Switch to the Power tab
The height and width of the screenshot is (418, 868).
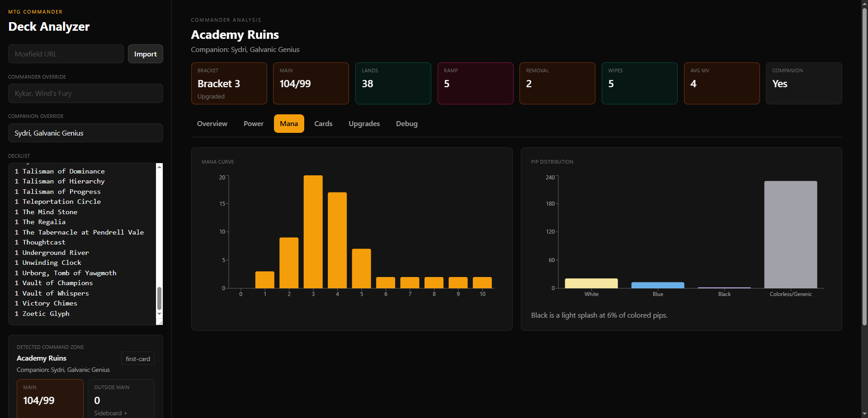click(x=254, y=123)
